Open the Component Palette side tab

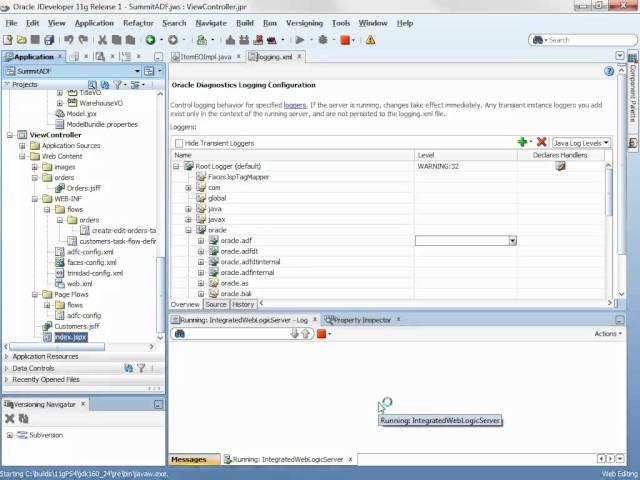click(x=633, y=94)
